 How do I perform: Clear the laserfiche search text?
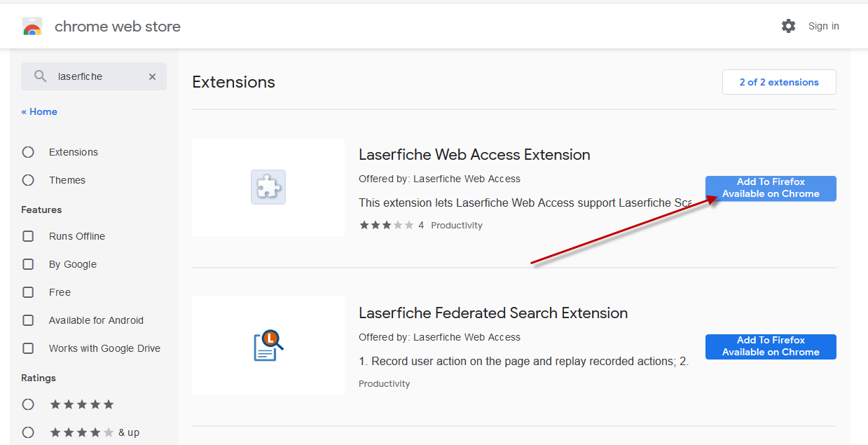pos(152,76)
